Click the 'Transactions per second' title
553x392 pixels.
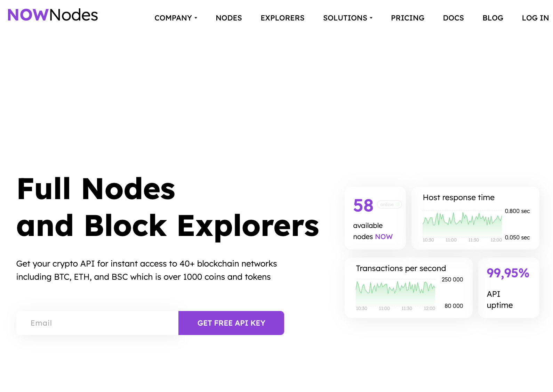click(401, 268)
